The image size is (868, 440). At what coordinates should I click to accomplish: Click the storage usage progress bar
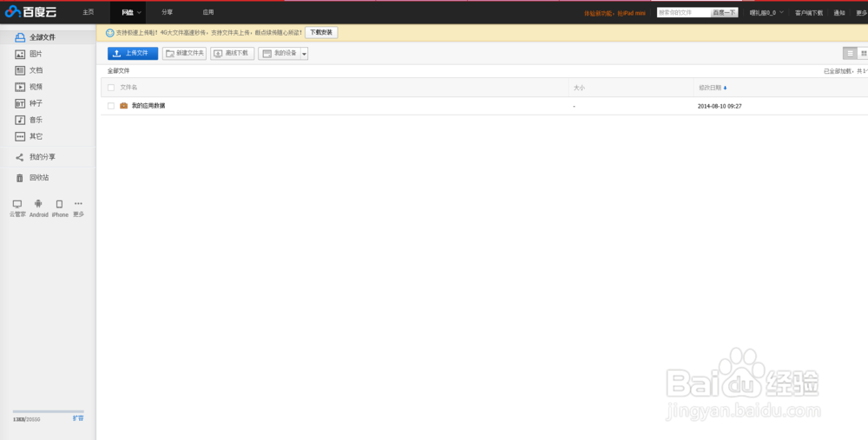point(48,411)
